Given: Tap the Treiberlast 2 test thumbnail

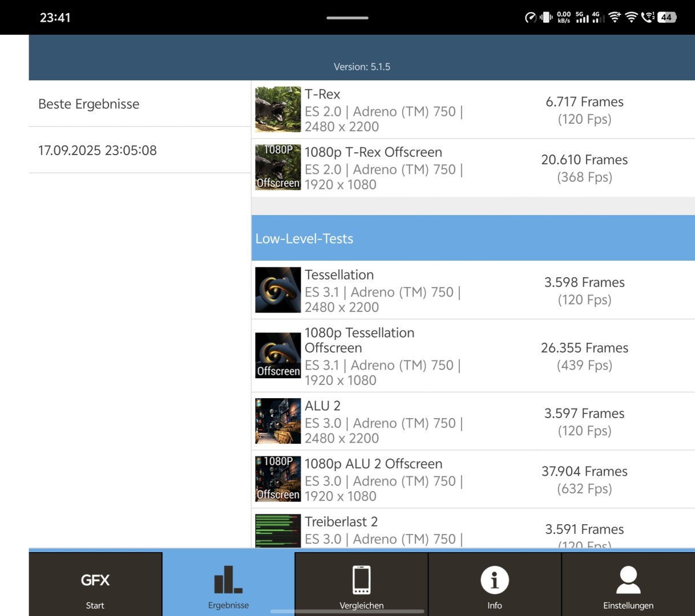Looking at the screenshot, I should point(278,530).
